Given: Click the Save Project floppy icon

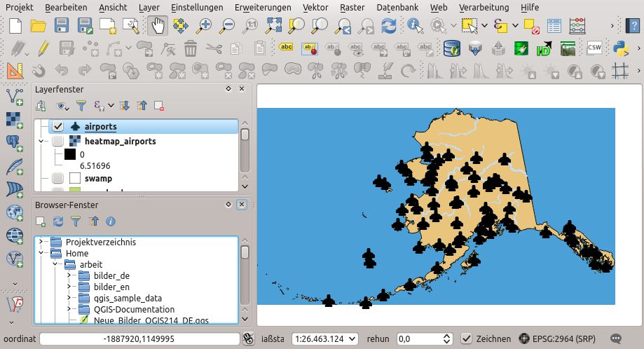Looking at the screenshot, I should click(62, 26).
